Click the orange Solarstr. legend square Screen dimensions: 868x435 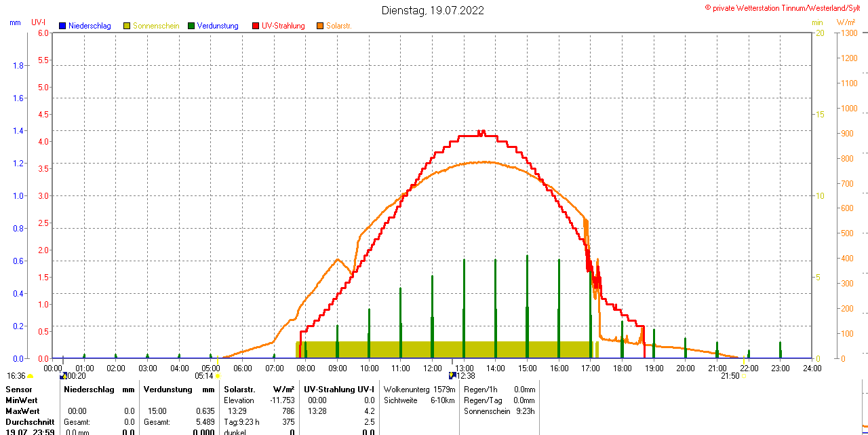[320, 26]
